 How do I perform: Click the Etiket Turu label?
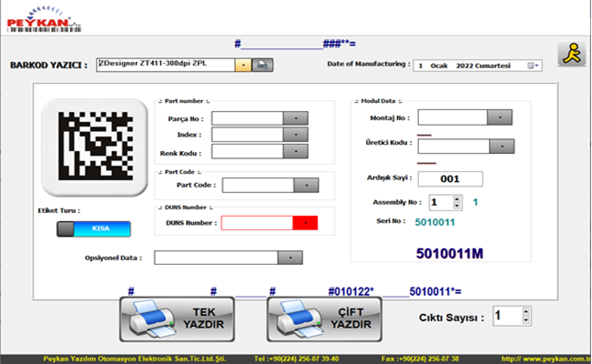(x=59, y=210)
